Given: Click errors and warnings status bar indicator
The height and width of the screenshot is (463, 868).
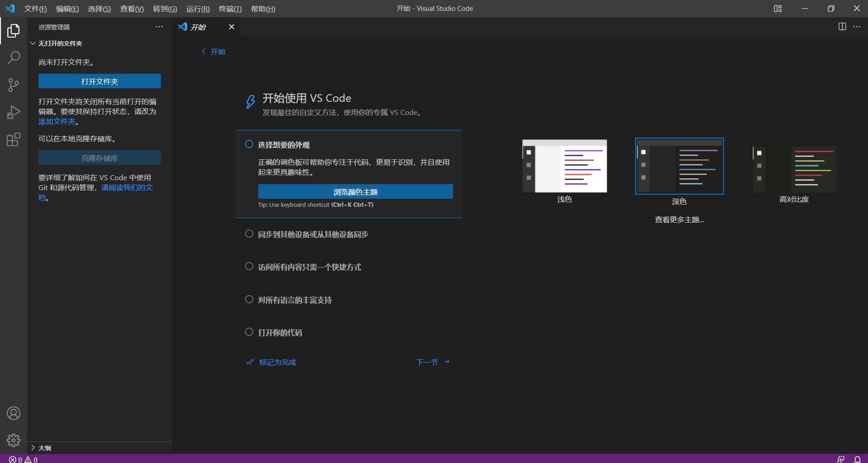Looking at the screenshot, I should point(23,459).
